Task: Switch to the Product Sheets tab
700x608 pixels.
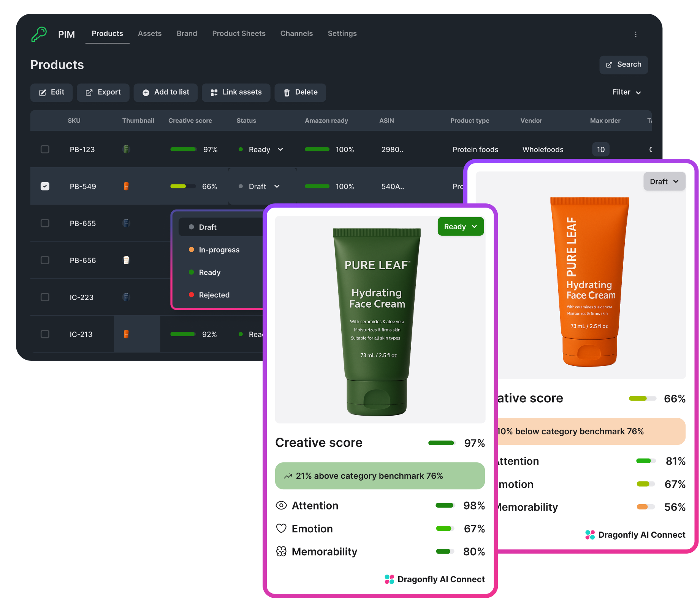Action: pos(239,33)
